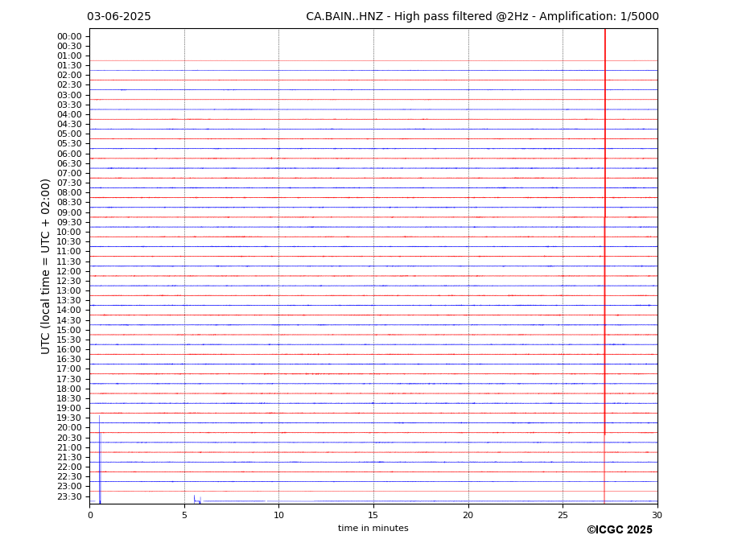This screenshot has height=560, width=746.
Task: Select the 13:30 time row label
Action: coord(69,301)
